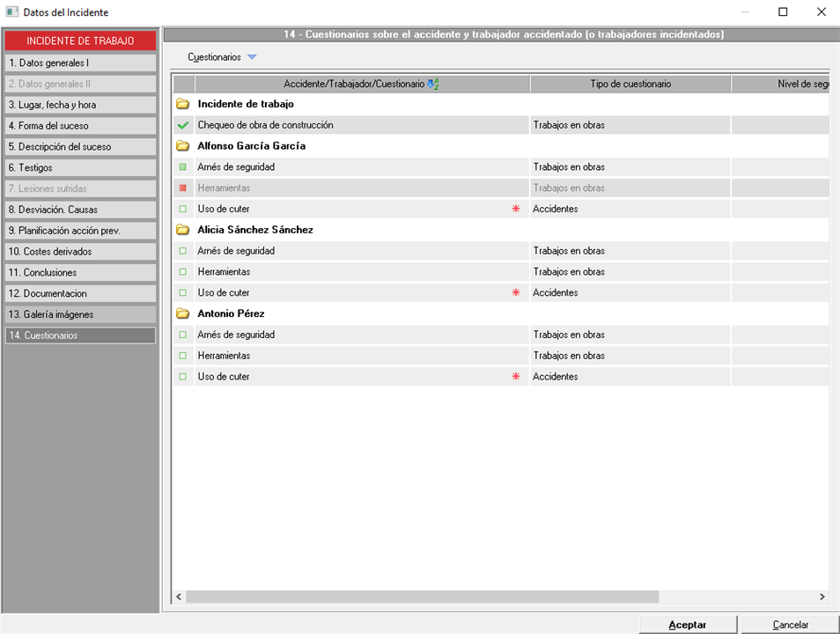This screenshot has width=840, height=634.
Task: Click the folder icon for Incidente de trabajo
Action: pos(183,104)
